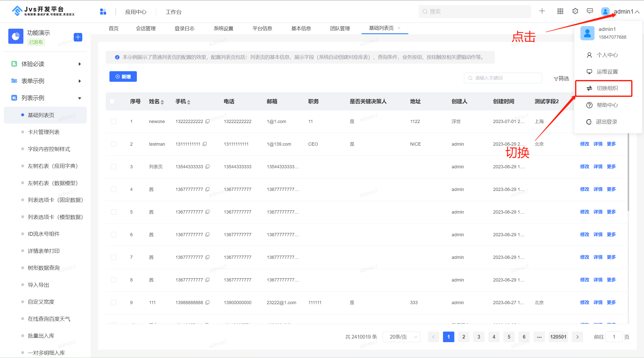
Task: Open the message chat icon in header
Action: click(590, 11)
